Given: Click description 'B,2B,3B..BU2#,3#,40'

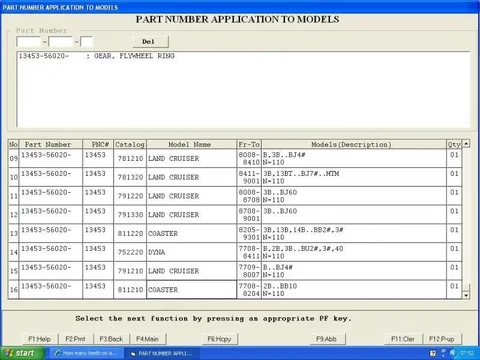Looking at the screenshot, I should tap(303, 248).
